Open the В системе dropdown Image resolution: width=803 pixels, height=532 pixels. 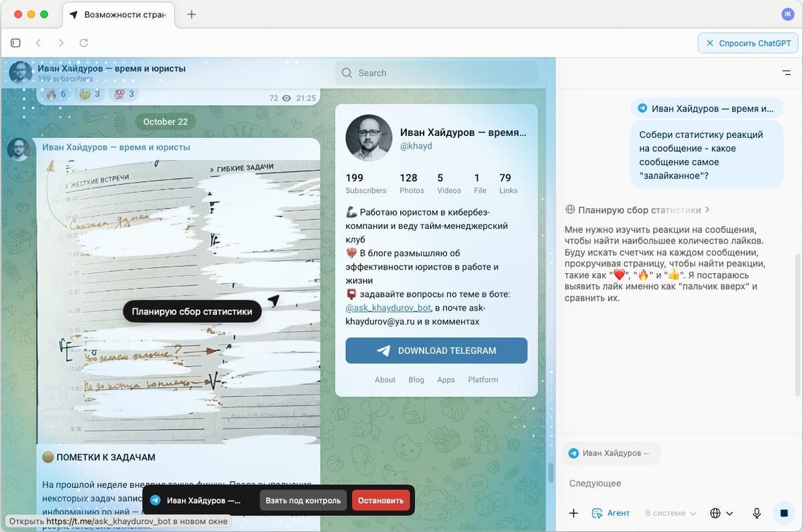(x=671, y=513)
